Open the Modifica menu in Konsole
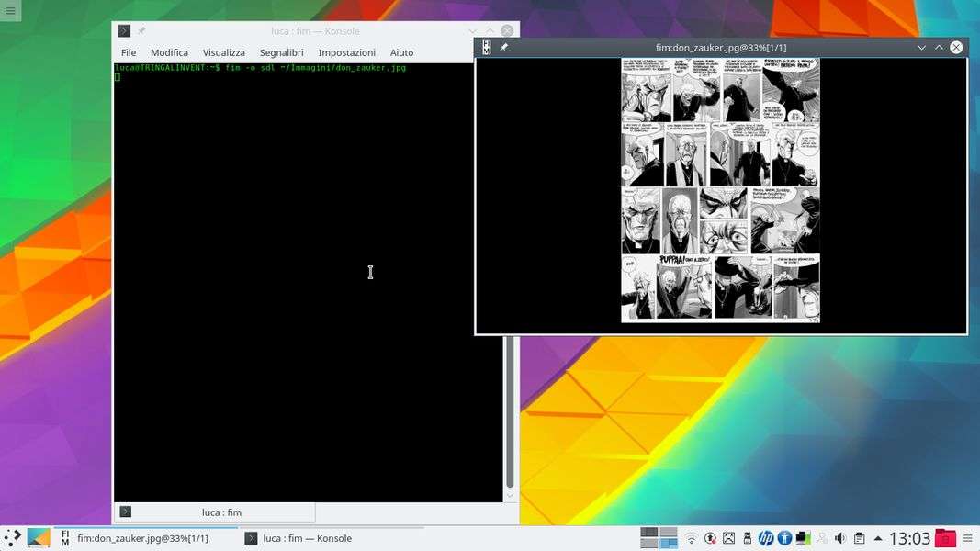The image size is (980, 551). [169, 52]
